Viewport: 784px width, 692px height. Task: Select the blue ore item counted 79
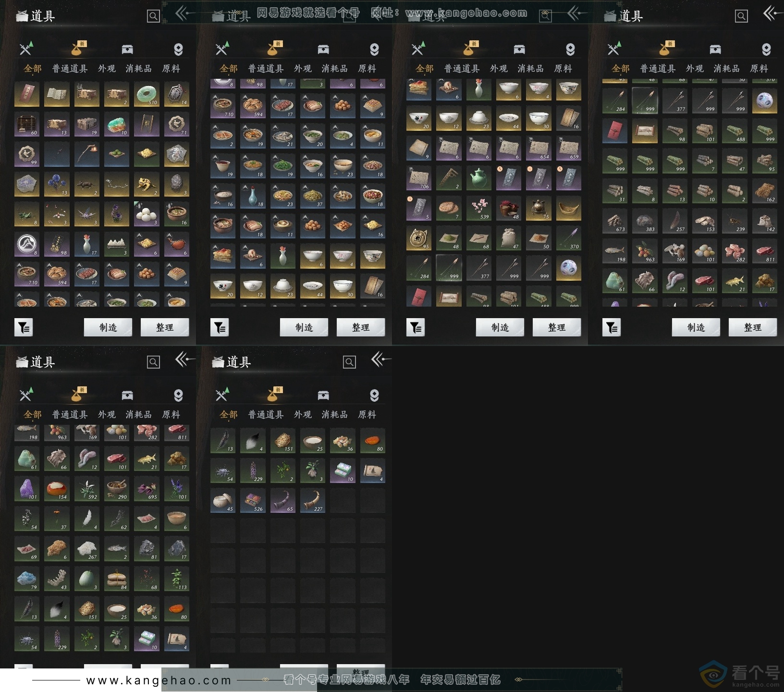pyautogui.click(x=27, y=579)
